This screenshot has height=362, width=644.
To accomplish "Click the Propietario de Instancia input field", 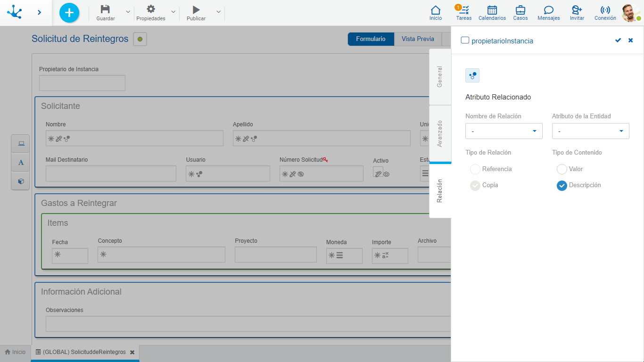I will (x=82, y=83).
